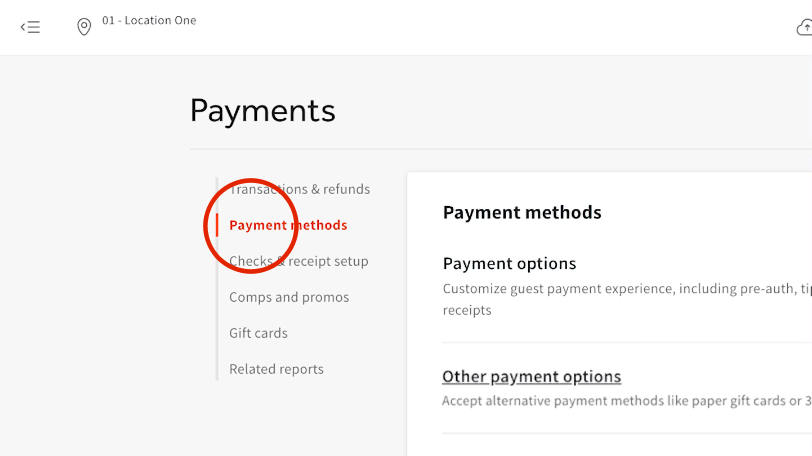The height and width of the screenshot is (456, 812).
Task: Open the 01 - Location One selector
Action: tap(149, 21)
